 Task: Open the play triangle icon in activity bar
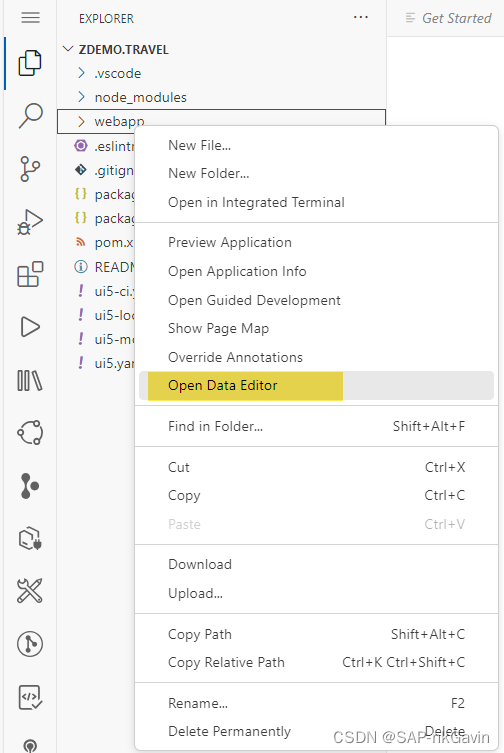(30, 327)
